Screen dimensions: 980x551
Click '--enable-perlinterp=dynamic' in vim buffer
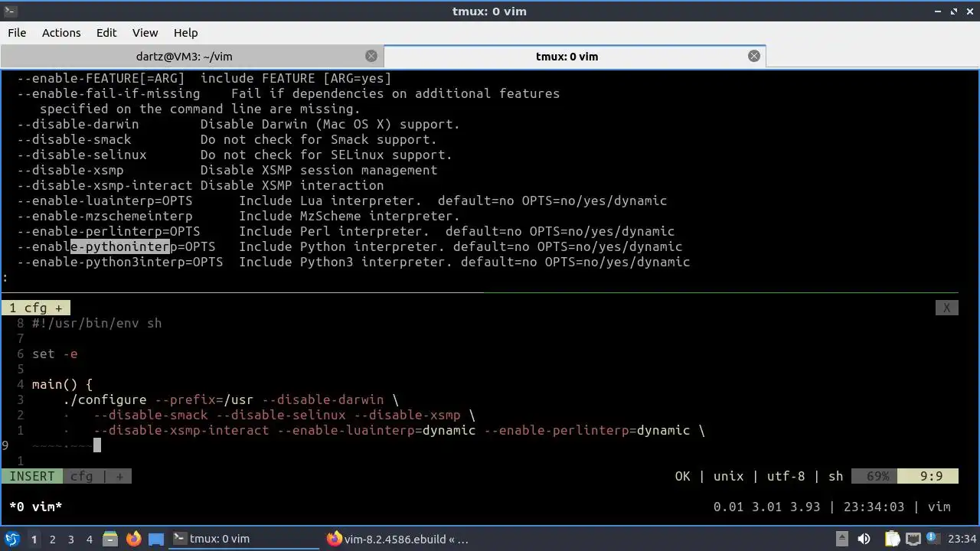click(x=587, y=430)
